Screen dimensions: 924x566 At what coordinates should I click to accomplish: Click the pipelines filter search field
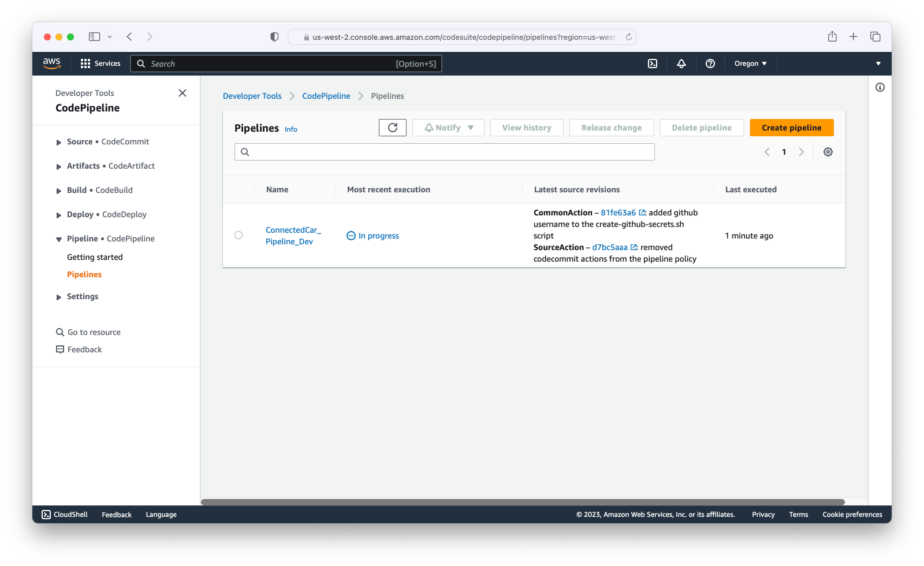point(445,152)
